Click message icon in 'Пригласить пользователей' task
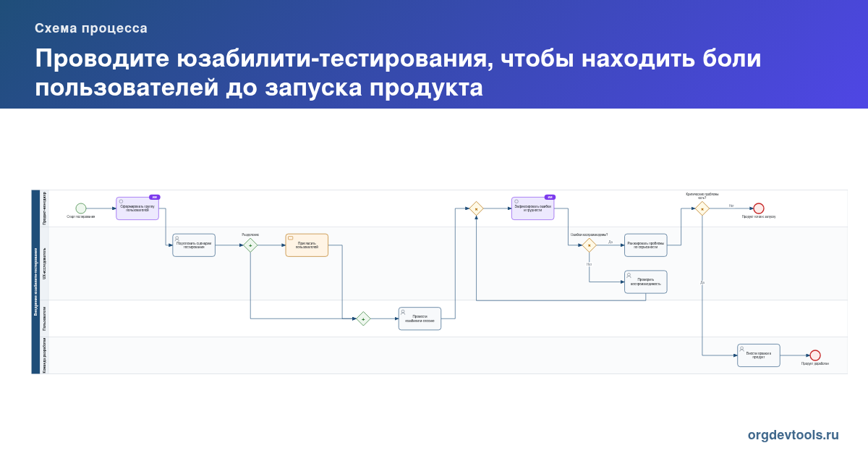This screenshot has height=456, width=868. pyautogui.click(x=290, y=238)
